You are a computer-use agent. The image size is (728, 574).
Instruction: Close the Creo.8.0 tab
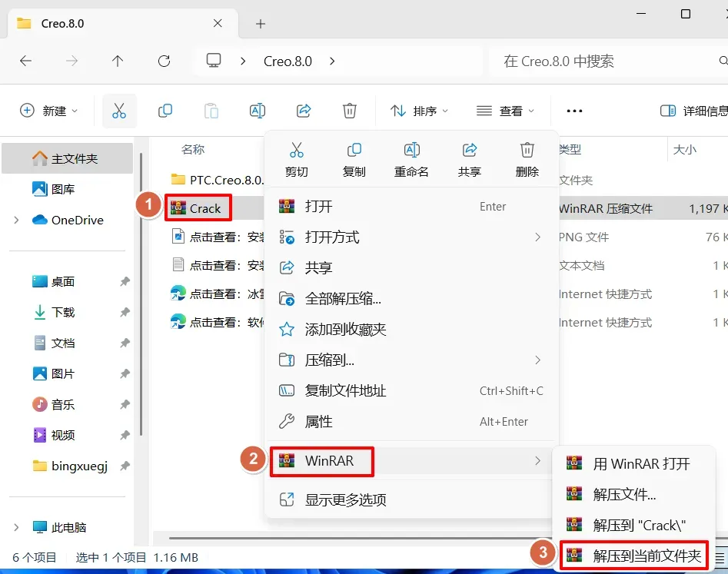point(218,23)
